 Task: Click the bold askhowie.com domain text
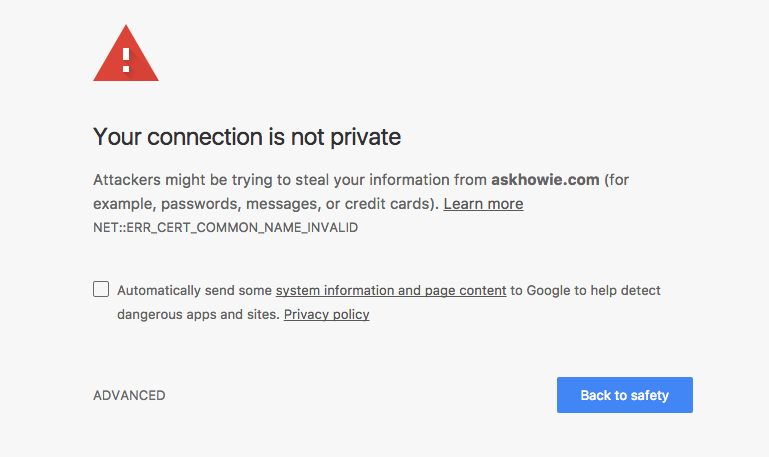(x=545, y=180)
